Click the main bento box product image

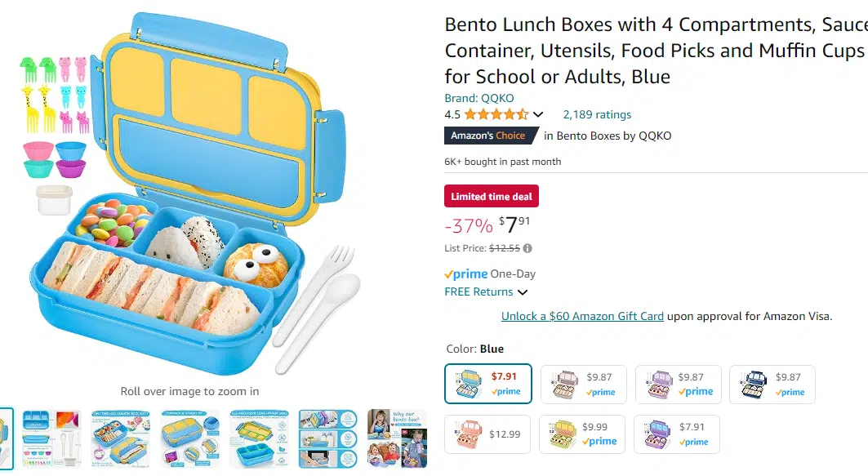[190, 194]
